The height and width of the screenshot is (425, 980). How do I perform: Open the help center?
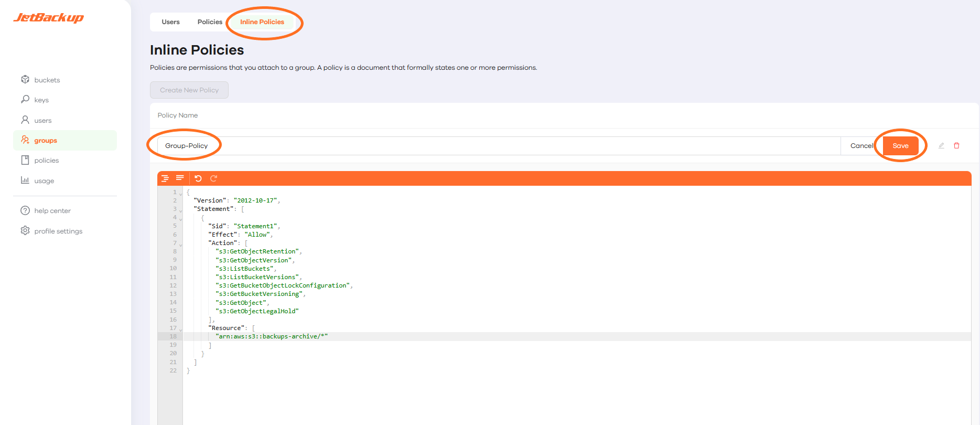(52, 211)
